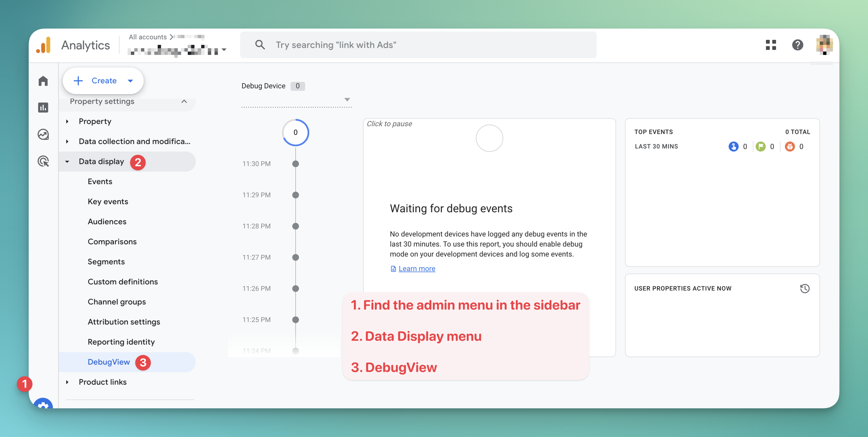Click the green key events flag icon
The height and width of the screenshot is (437, 868).
point(760,147)
